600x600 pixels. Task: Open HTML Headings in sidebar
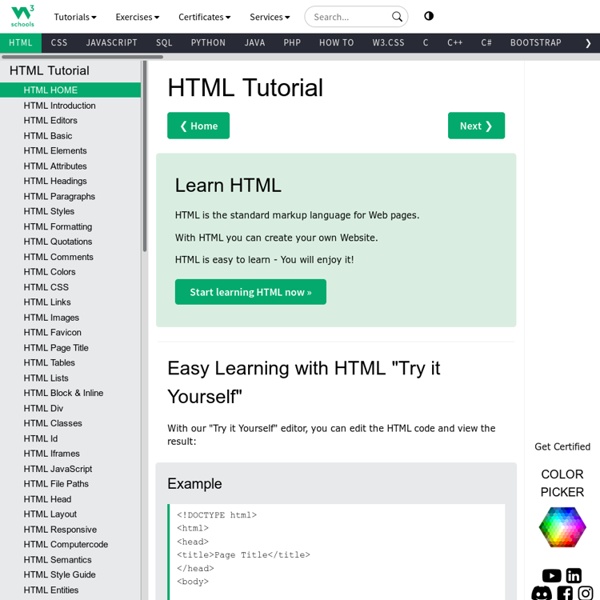click(70, 181)
